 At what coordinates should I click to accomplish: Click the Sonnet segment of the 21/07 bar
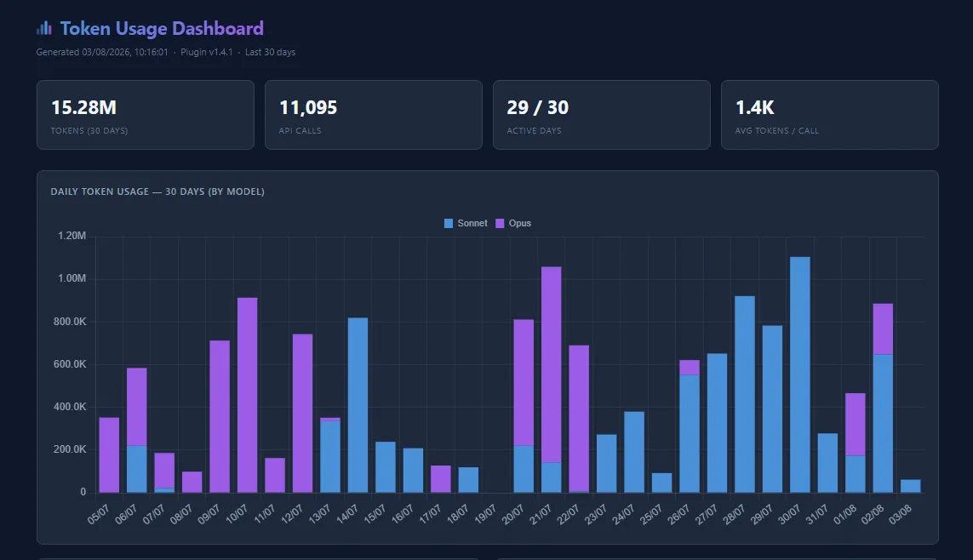point(551,477)
